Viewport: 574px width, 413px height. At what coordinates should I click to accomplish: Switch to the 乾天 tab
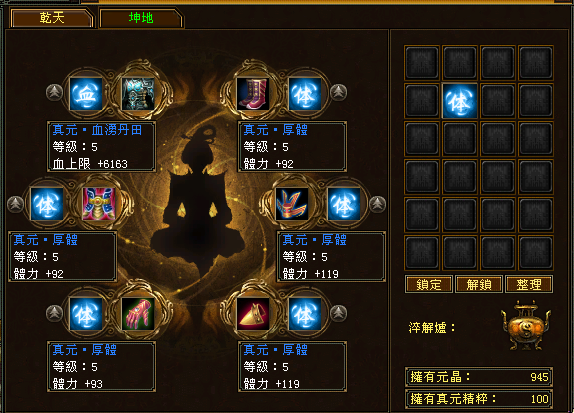pyautogui.click(x=52, y=18)
